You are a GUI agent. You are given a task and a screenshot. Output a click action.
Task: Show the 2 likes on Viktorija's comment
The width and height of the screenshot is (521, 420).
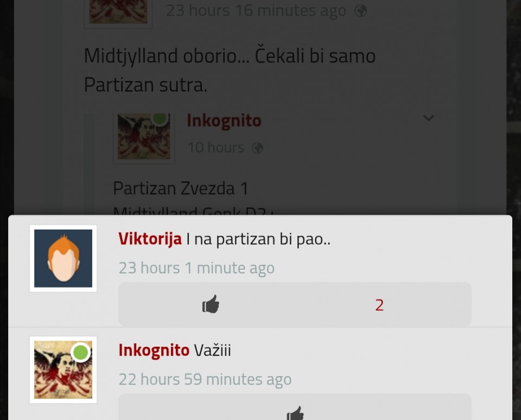point(379,305)
